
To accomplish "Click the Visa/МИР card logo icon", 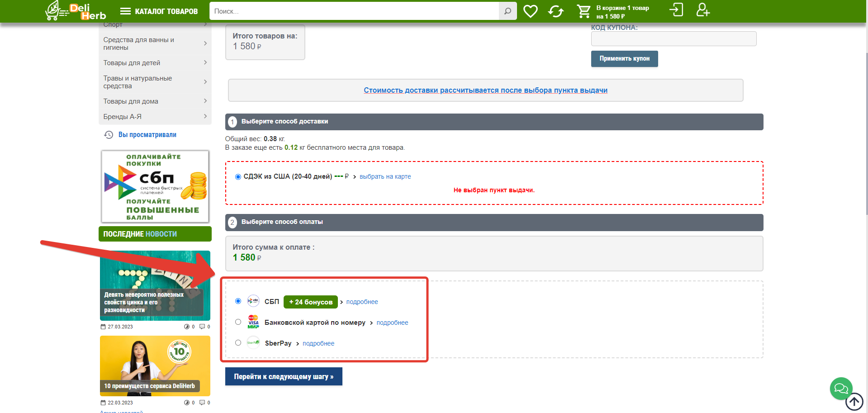I will (253, 322).
